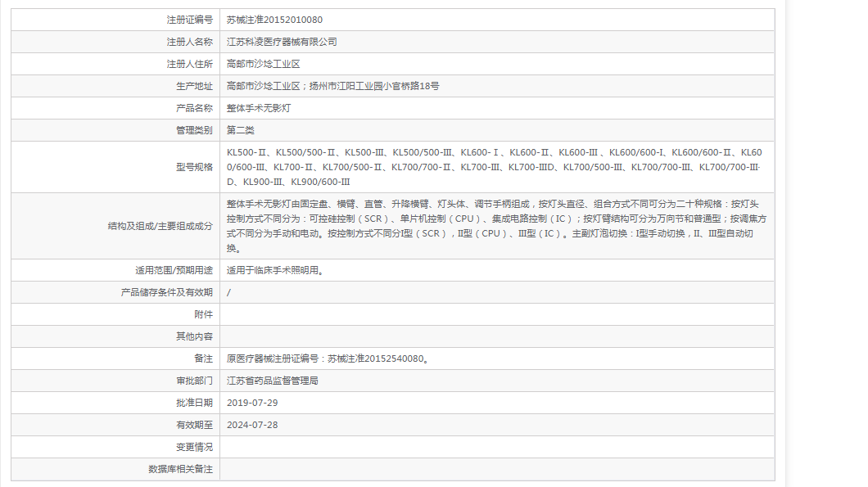Click the 适用范围/预期用途 label
This screenshot has height=487, width=868.
174,271
